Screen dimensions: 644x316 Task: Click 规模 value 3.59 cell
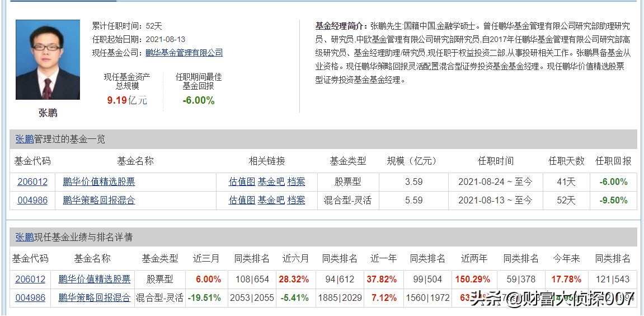pos(413,182)
